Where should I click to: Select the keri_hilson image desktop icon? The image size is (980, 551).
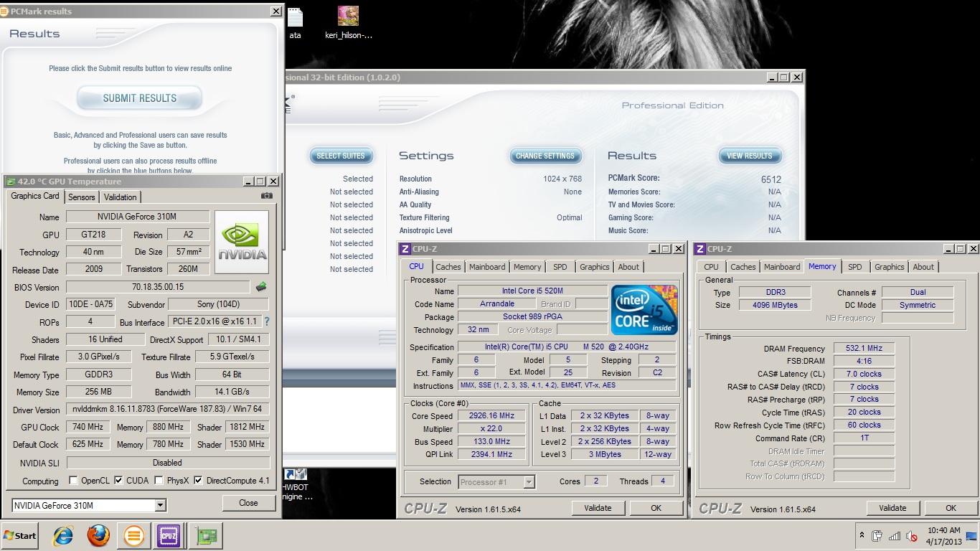[x=348, y=22]
